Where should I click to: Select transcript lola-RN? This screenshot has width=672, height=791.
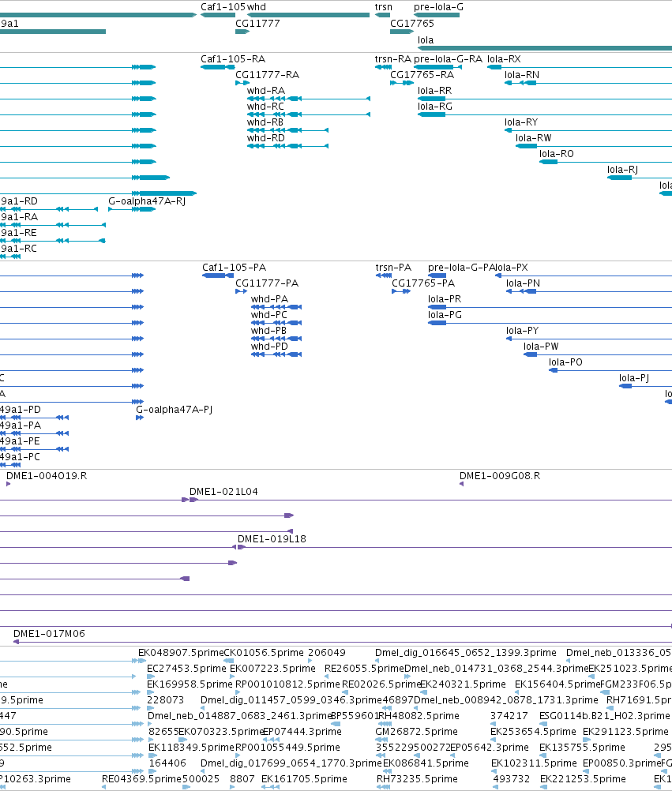point(522,75)
